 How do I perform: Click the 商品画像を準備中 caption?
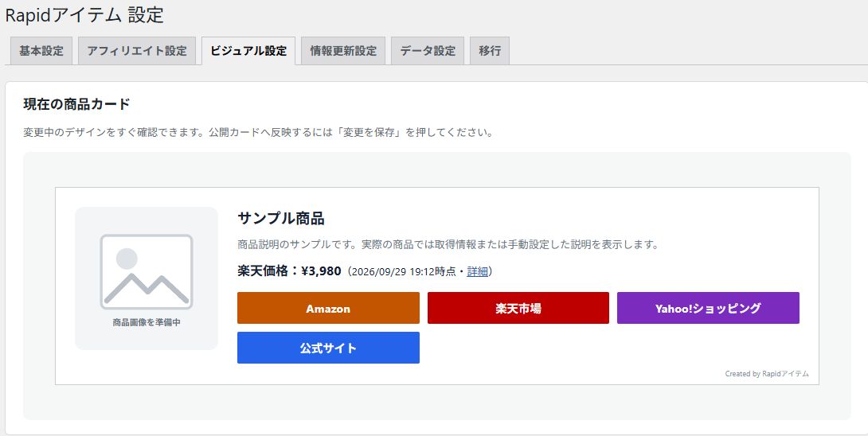coord(147,322)
